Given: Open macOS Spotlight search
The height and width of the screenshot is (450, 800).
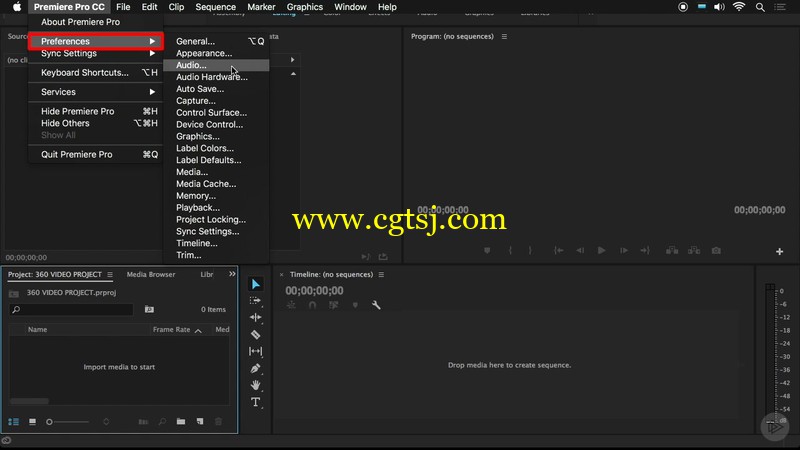Looking at the screenshot, I should (x=760, y=7).
